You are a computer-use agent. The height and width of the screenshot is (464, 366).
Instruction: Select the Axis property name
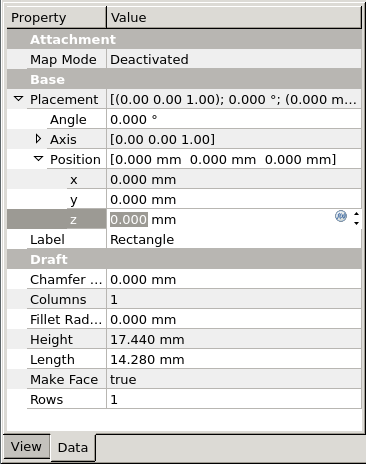[63, 139]
